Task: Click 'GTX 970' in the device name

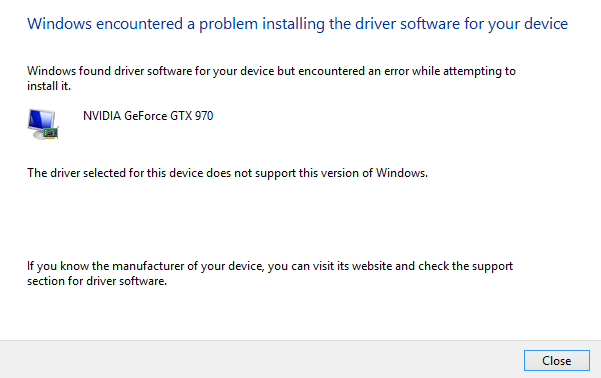Action: tap(192, 116)
